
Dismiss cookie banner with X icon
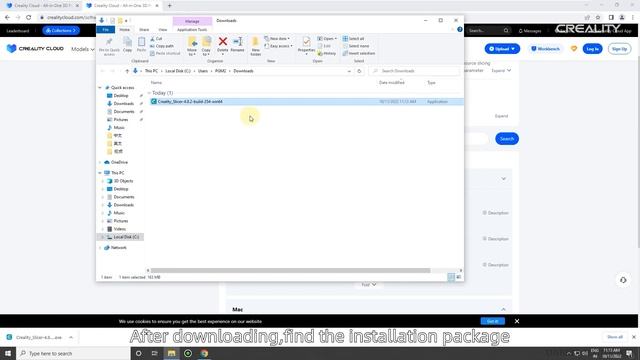[517, 321]
